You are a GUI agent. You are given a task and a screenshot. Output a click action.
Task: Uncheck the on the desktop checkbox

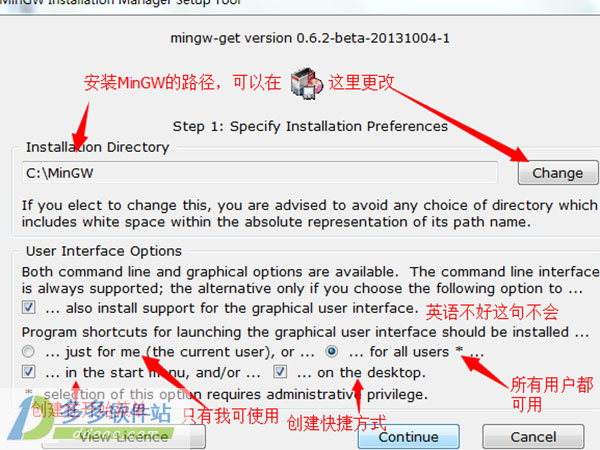[280, 372]
